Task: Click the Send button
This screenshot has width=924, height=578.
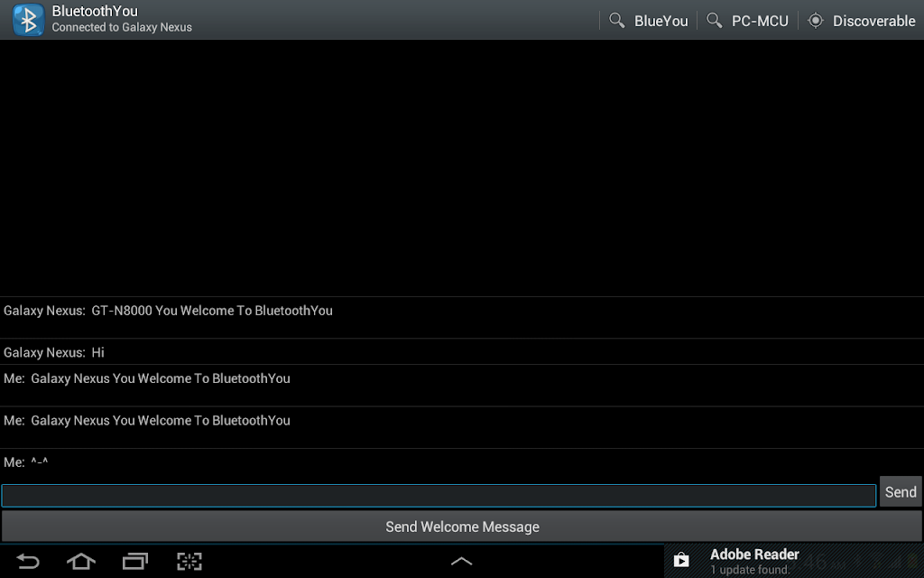Action: click(x=901, y=492)
